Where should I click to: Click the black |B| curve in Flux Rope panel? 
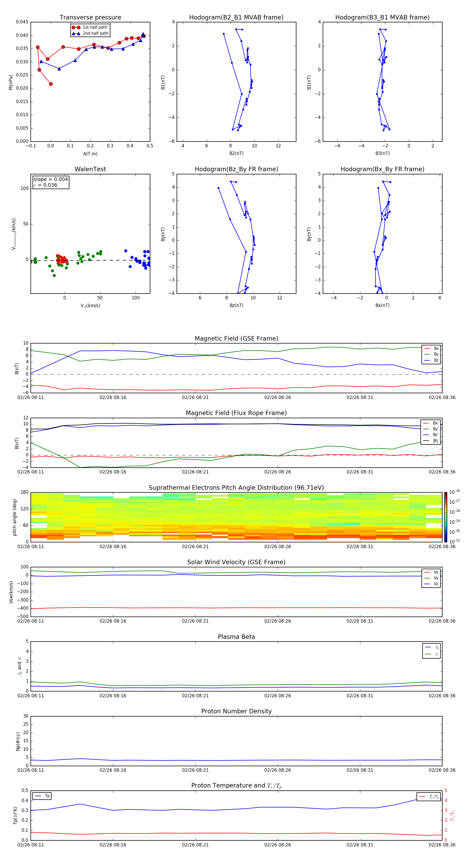click(236, 424)
